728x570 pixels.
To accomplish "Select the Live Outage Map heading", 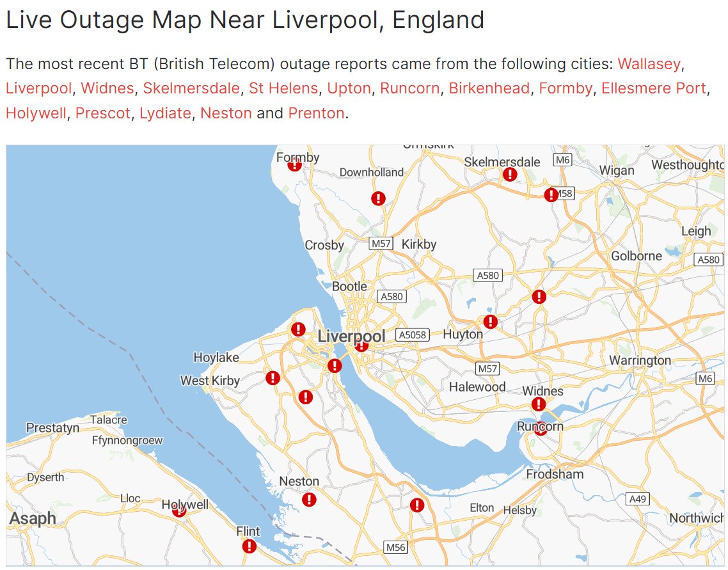I will (244, 20).
